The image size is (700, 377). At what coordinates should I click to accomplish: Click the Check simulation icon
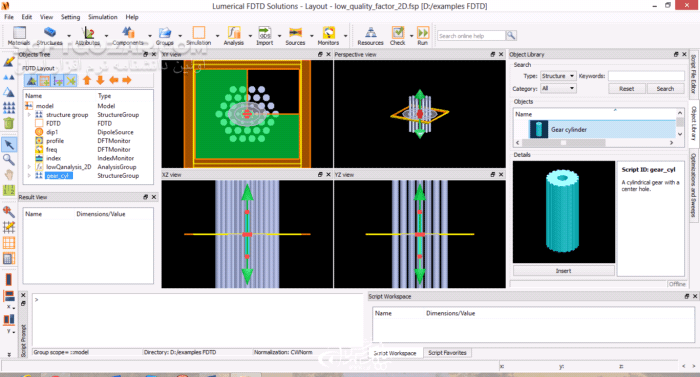(398, 33)
